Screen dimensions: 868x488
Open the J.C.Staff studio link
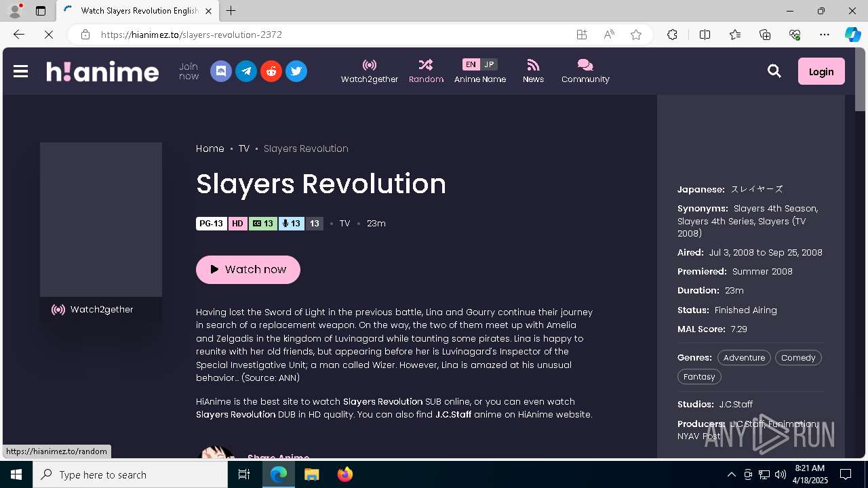pyautogui.click(x=736, y=405)
